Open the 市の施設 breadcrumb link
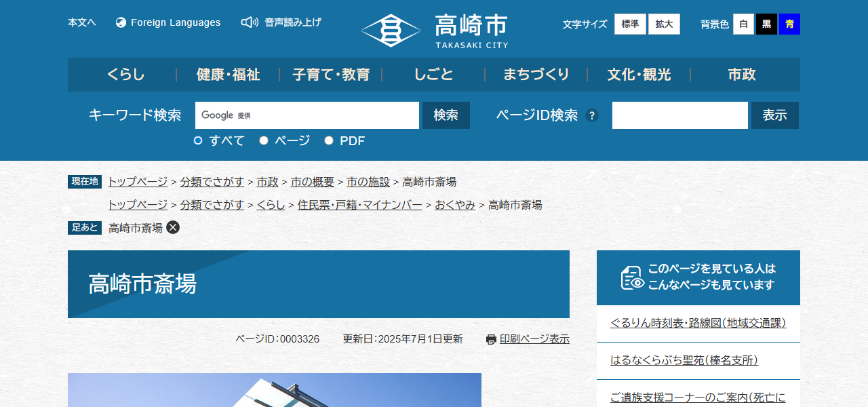Image resolution: width=868 pixels, height=407 pixels. tap(368, 182)
